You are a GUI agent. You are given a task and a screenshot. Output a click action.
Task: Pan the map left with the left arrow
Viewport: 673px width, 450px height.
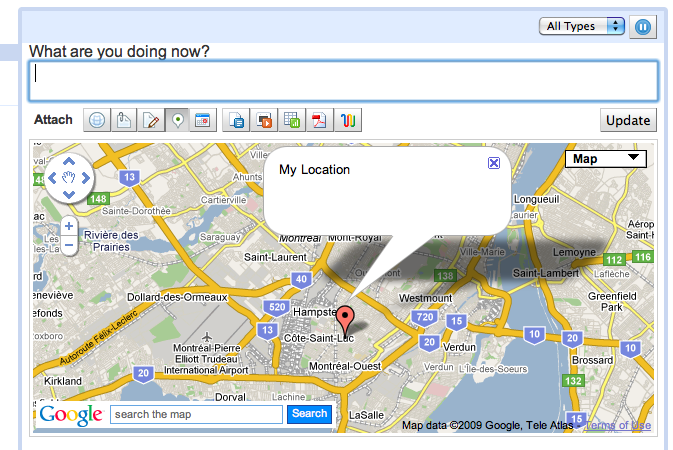pos(52,178)
